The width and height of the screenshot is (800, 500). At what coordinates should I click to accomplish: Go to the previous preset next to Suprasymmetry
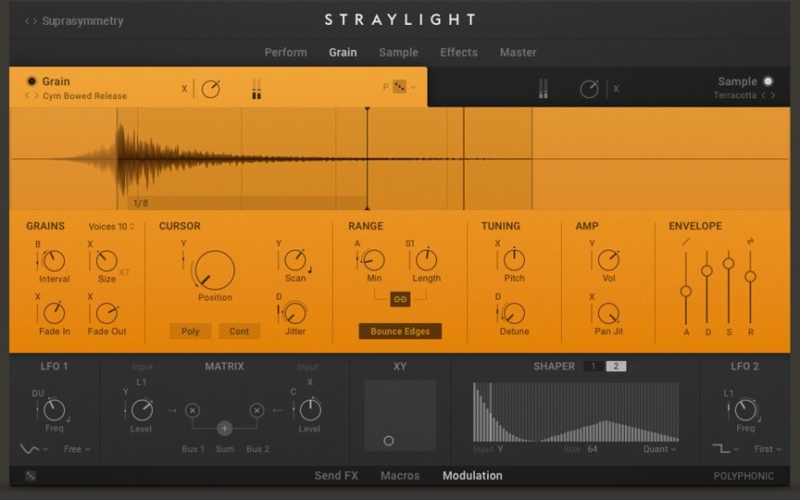point(28,21)
